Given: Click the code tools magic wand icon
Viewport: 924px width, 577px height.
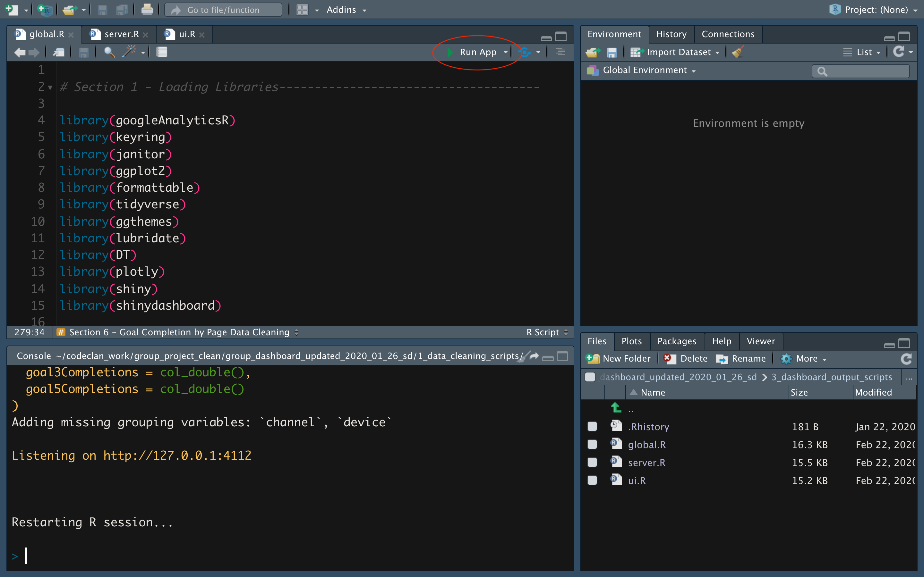Looking at the screenshot, I should 129,52.
